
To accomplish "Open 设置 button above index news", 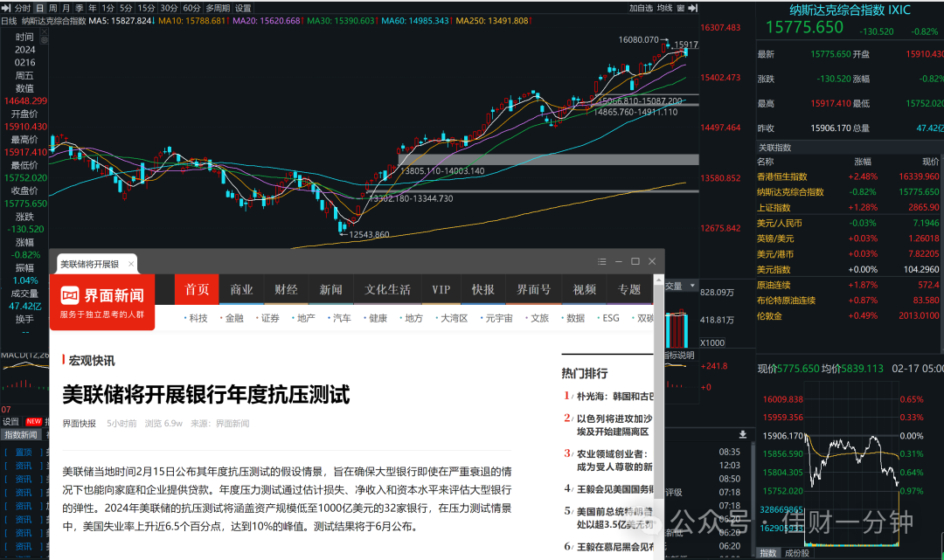I will pos(10,422).
